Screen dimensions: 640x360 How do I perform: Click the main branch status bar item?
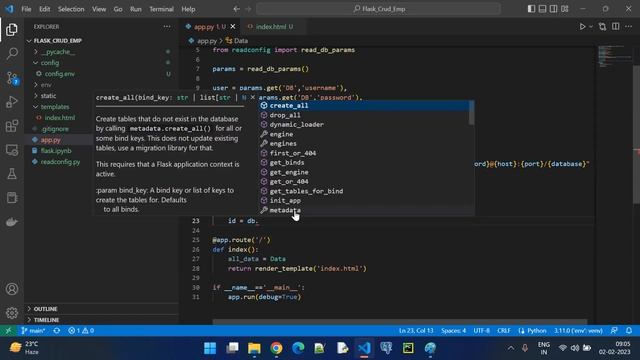(x=33, y=331)
